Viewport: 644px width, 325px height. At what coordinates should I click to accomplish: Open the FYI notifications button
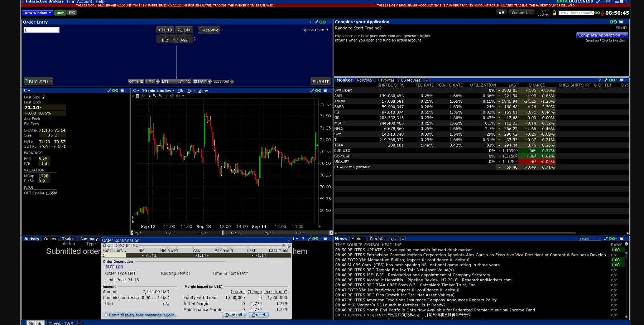72,13
